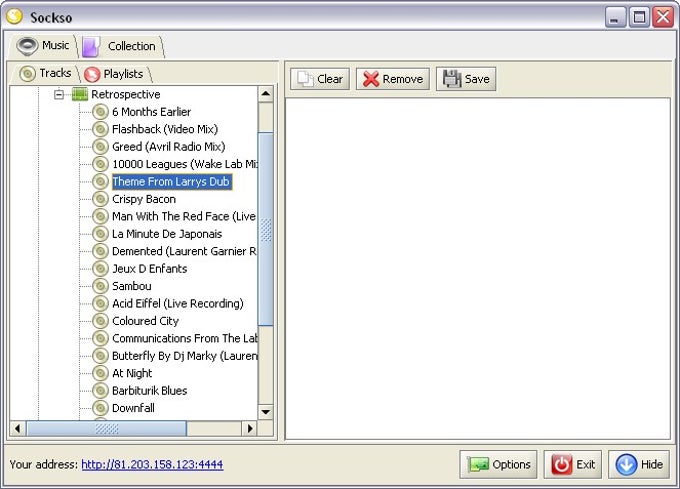Hide the Sockso window
Viewport: 680px width, 489px height.
pos(639,464)
